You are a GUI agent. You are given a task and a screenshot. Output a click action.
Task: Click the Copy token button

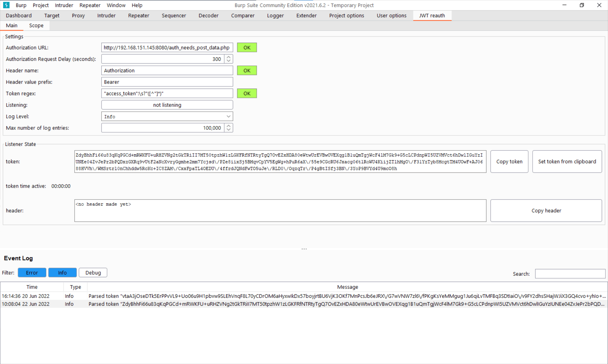tap(509, 161)
